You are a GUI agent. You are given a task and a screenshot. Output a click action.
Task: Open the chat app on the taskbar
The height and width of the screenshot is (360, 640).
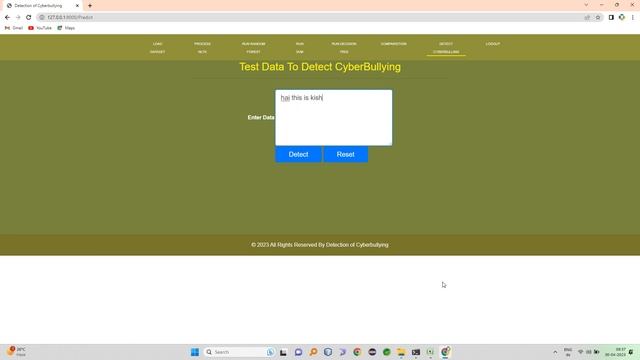[x=298, y=352]
